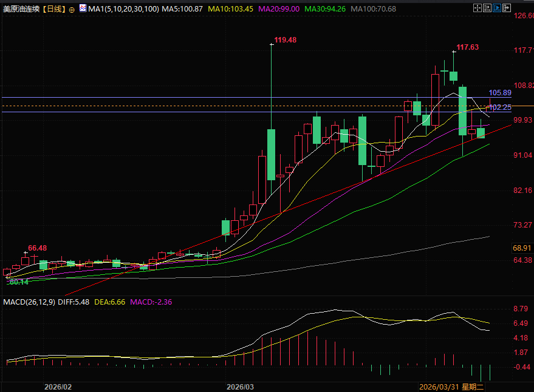Click the 2026/03/31 星期二 date label
This screenshot has width=534, height=392.
pyautogui.click(x=451, y=387)
